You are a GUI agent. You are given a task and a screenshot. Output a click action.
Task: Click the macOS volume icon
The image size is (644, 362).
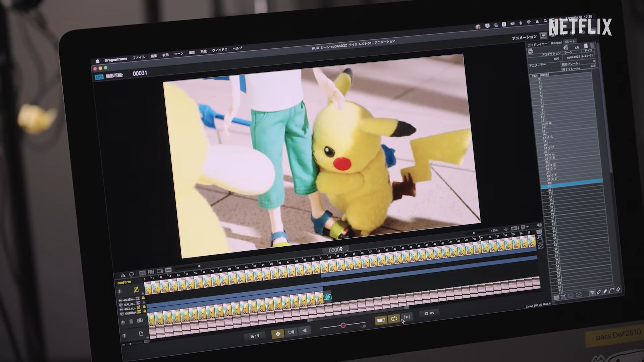click(x=513, y=23)
